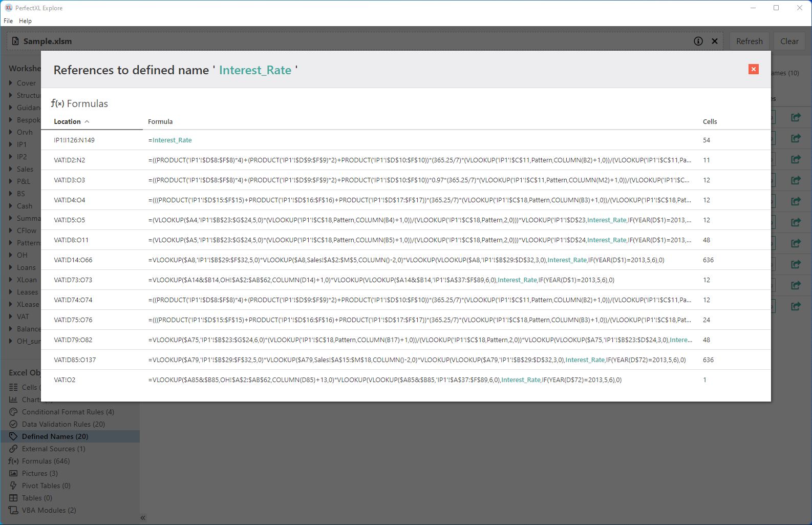Expand the BS worksheet node
Image resolution: width=812 pixels, height=525 pixels.
pyautogui.click(x=10, y=193)
